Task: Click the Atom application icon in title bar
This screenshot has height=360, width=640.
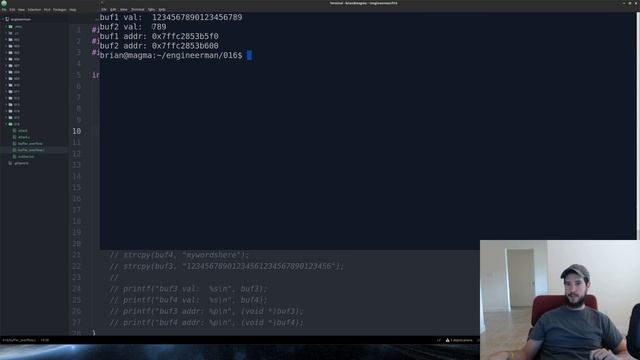Action: [x=4, y=3]
